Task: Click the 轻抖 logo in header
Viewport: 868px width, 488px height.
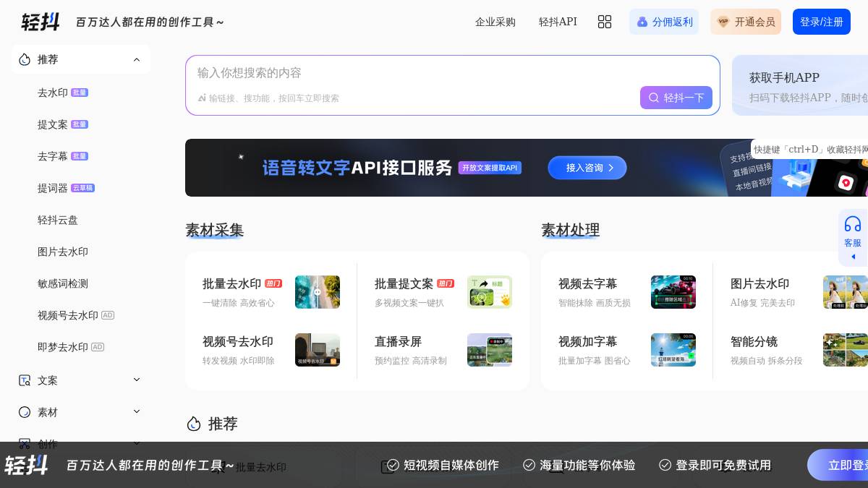Action: pyautogui.click(x=41, y=22)
